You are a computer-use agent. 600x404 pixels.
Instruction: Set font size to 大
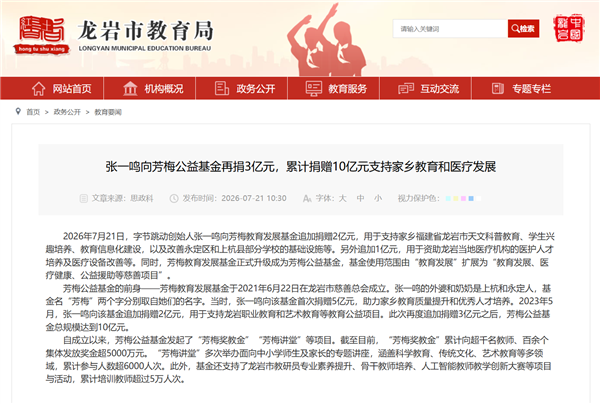point(342,198)
